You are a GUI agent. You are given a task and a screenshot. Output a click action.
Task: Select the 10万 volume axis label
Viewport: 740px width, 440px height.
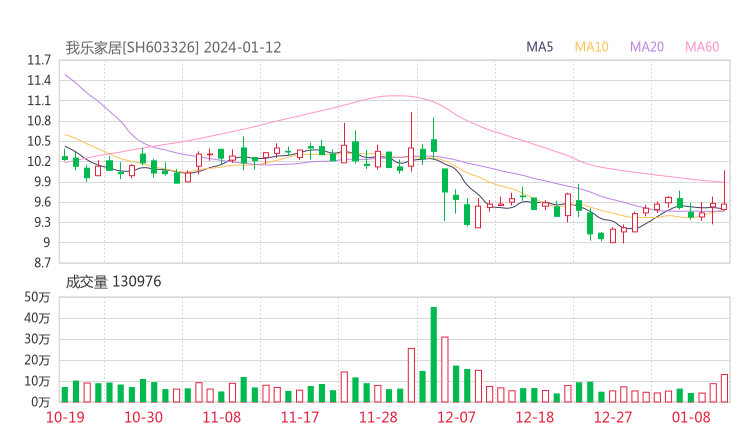(x=37, y=381)
